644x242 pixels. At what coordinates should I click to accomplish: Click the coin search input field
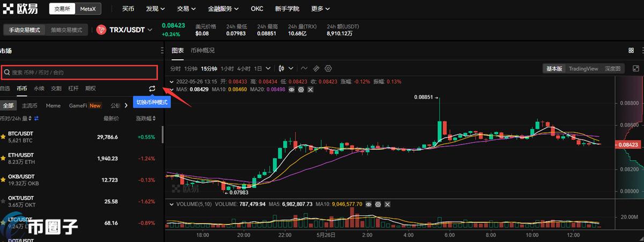coord(79,72)
